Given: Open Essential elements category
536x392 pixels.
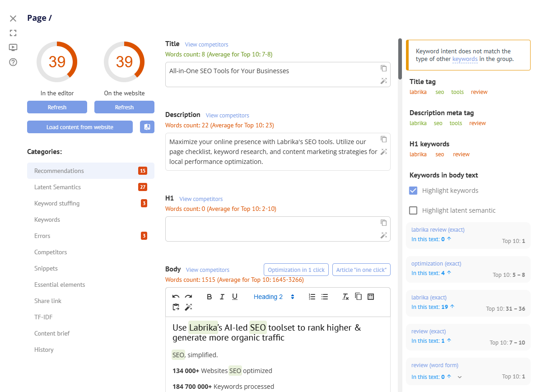Looking at the screenshot, I should click(x=91, y=285).
